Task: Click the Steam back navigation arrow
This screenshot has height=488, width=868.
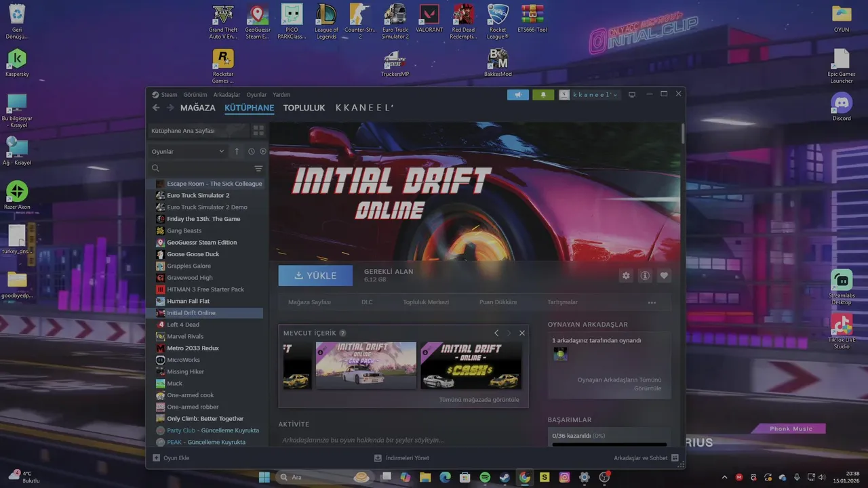Action: (156, 108)
